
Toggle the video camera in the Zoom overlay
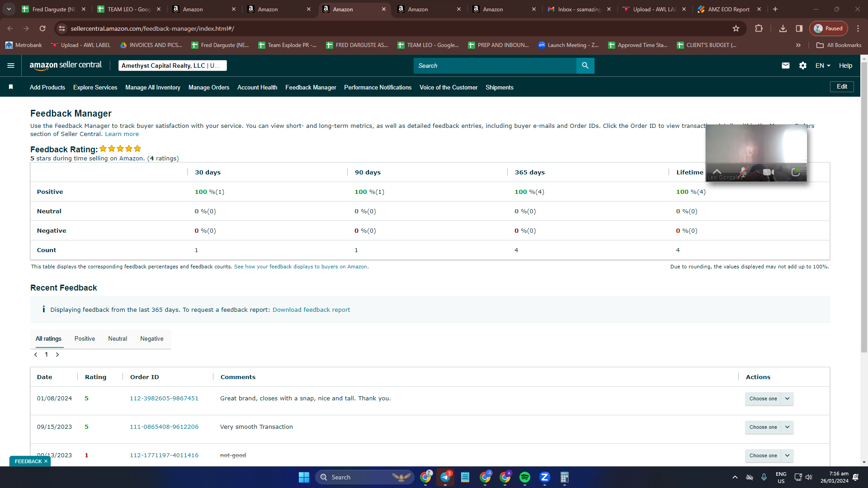coord(769,172)
